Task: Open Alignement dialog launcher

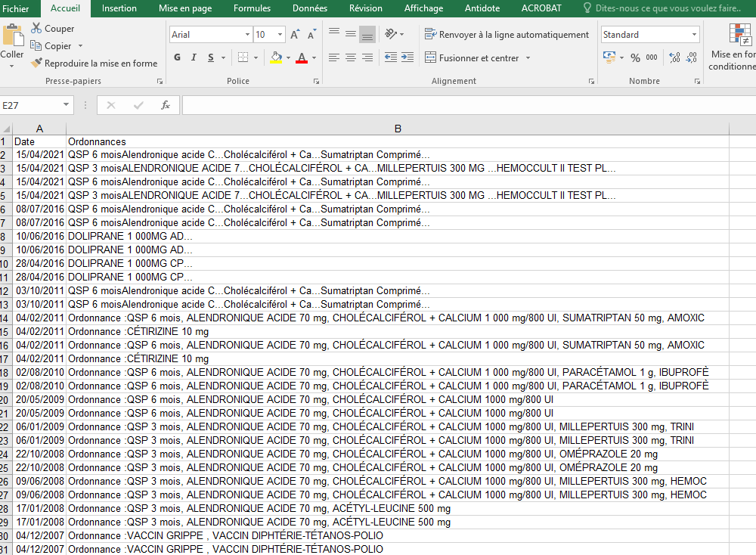Action: (591, 82)
